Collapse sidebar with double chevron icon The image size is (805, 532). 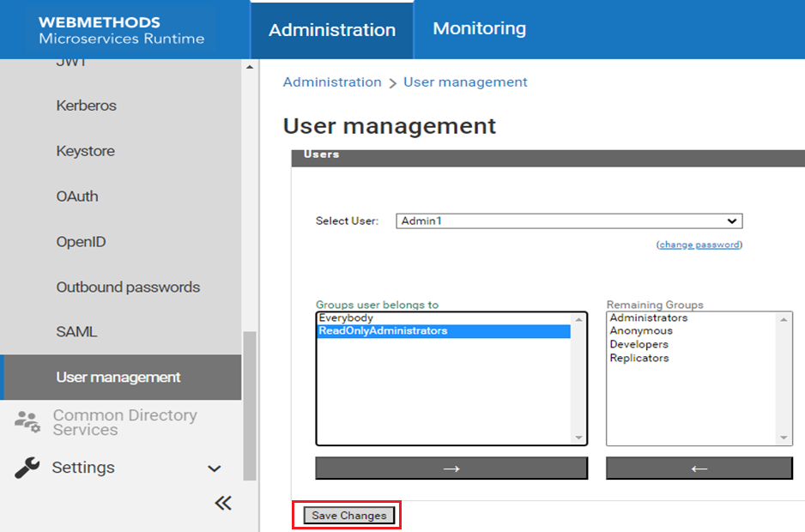[223, 503]
